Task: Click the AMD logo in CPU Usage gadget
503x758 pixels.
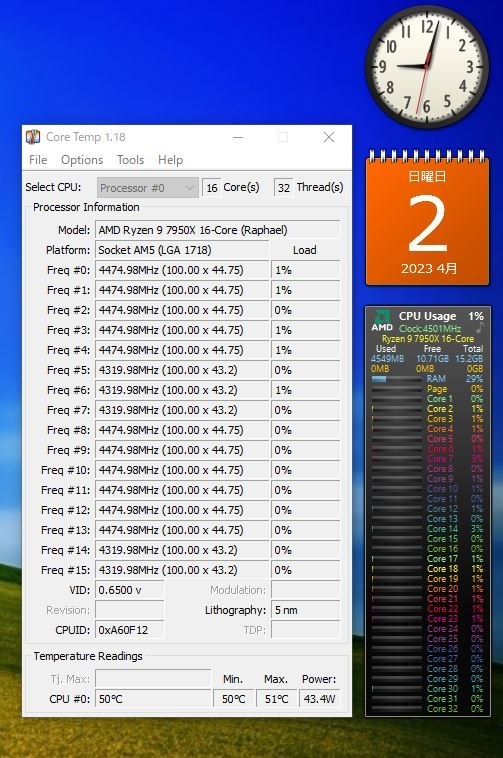Action: point(382,321)
